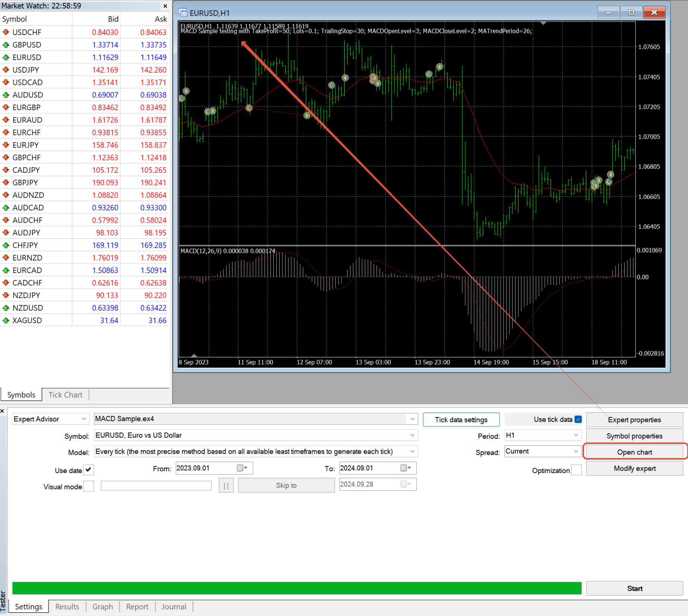Viewport: 688px width, 616px height.
Task: Switch to the Tick Chart tab
Action: point(66,395)
